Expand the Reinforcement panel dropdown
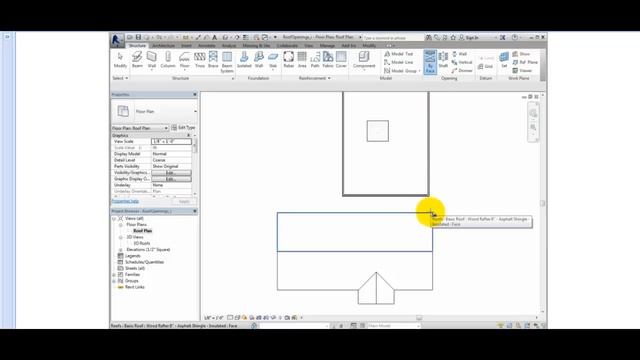 pos(314,78)
